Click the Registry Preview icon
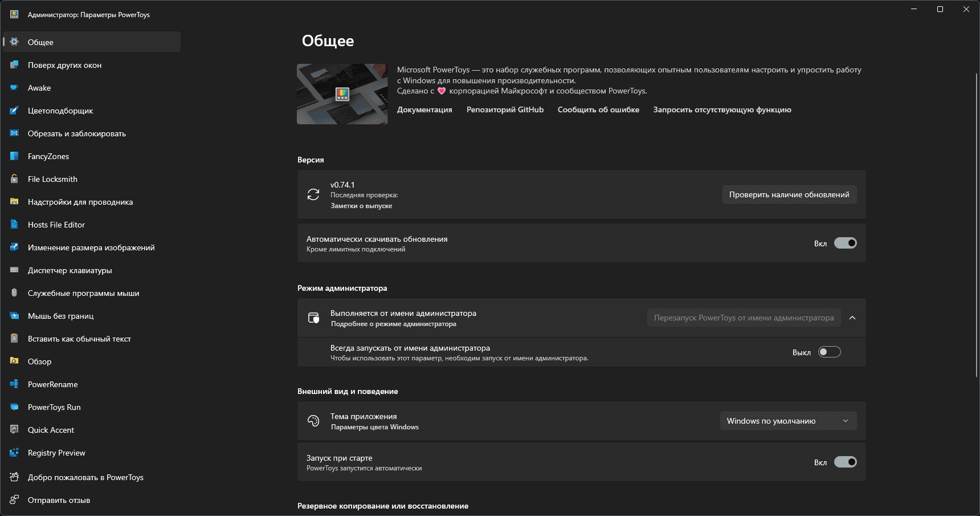The height and width of the screenshot is (516, 980). click(x=14, y=452)
